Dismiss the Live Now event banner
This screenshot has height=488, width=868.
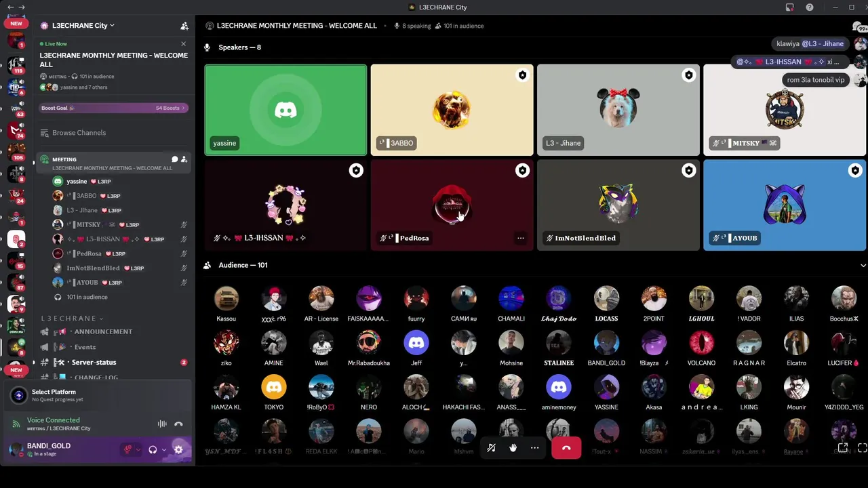pos(183,44)
